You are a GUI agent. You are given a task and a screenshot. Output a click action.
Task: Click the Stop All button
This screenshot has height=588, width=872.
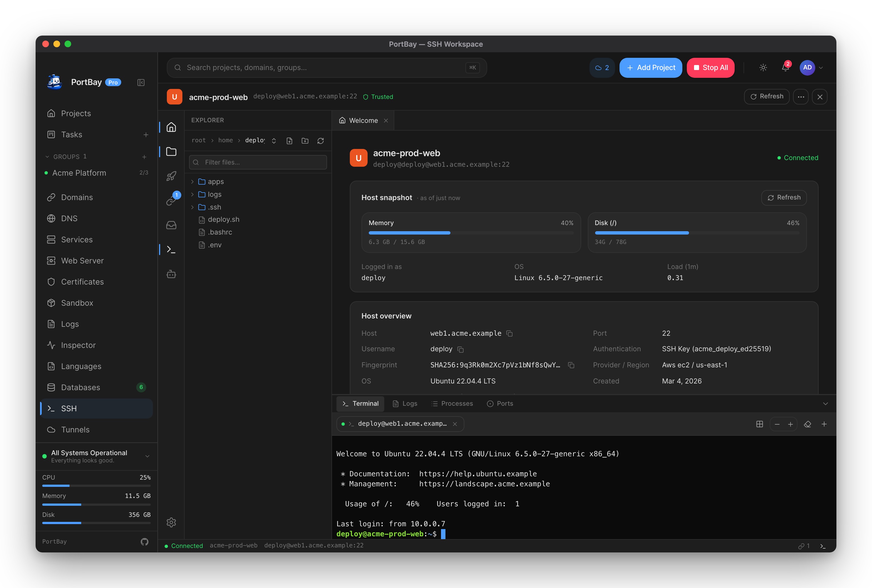click(x=710, y=68)
